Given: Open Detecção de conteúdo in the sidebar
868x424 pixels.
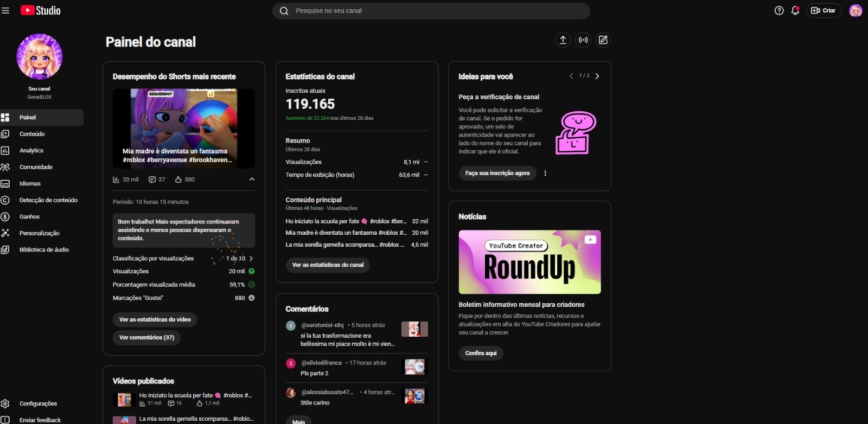Looking at the screenshot, I should pos(42,200).
